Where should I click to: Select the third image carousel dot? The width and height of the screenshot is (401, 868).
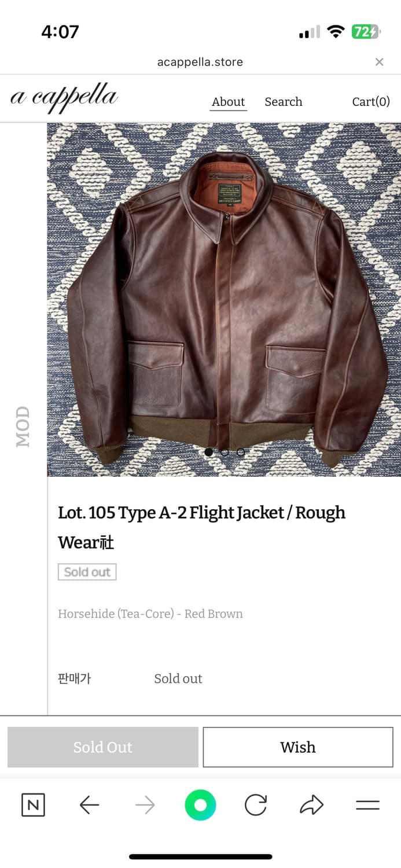241,452
